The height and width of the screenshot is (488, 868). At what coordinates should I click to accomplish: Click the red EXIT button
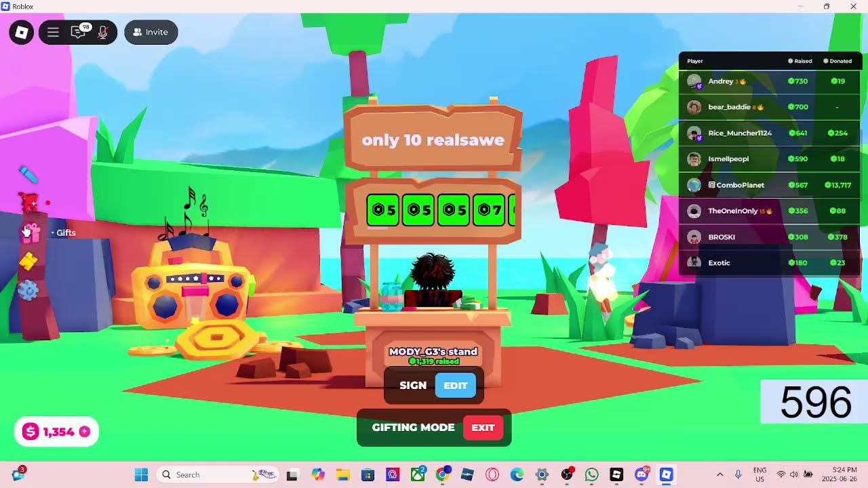click(x=483, y=428)
